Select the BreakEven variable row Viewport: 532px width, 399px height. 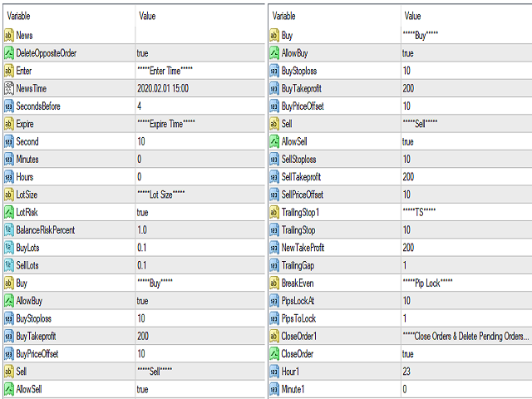(301, 283)
